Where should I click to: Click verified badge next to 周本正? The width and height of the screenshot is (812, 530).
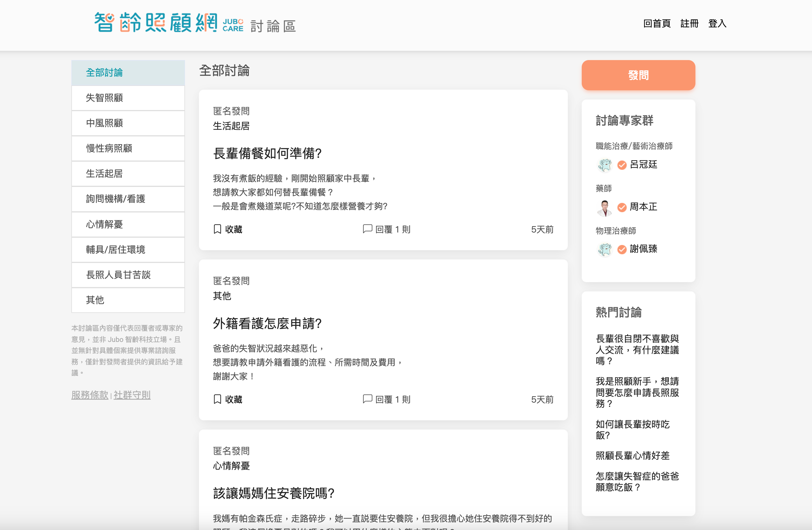click(x=622, y=207)
